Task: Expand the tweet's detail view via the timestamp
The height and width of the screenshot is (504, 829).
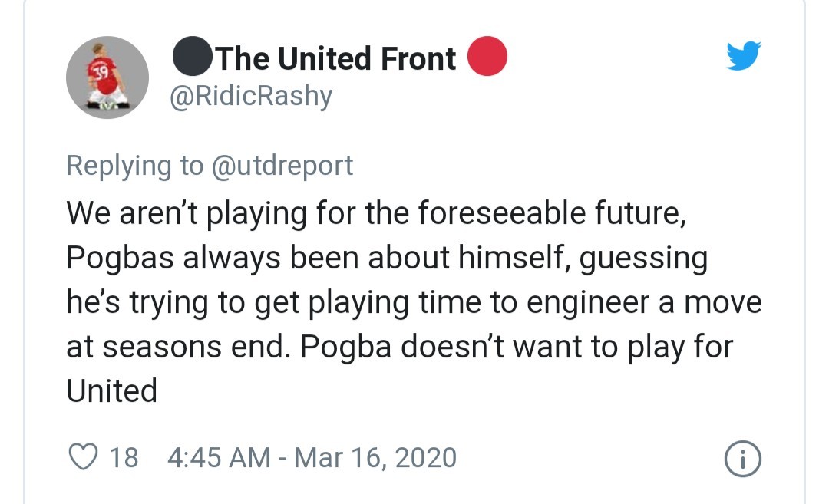Action: pyautogui.click(x=311, y=456)
